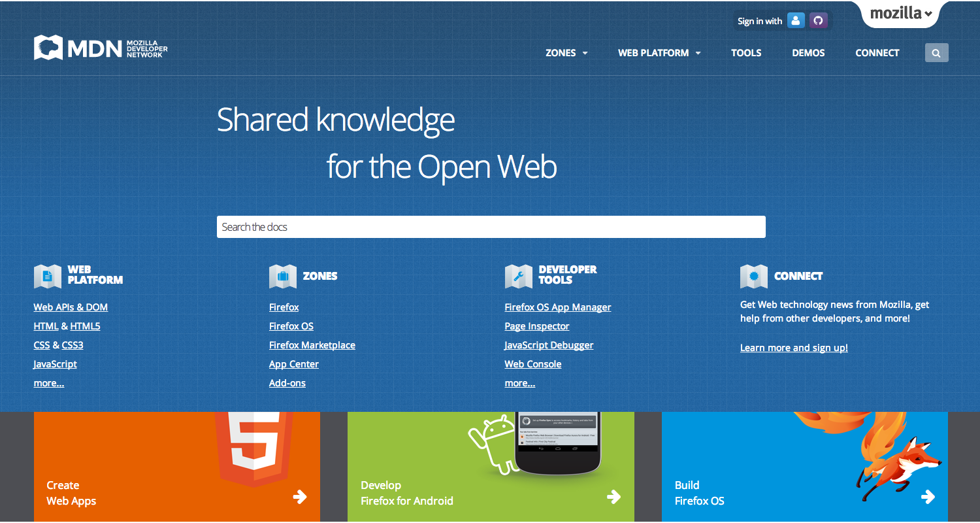Open the Firefox Marketplace link

click(312, 345)
